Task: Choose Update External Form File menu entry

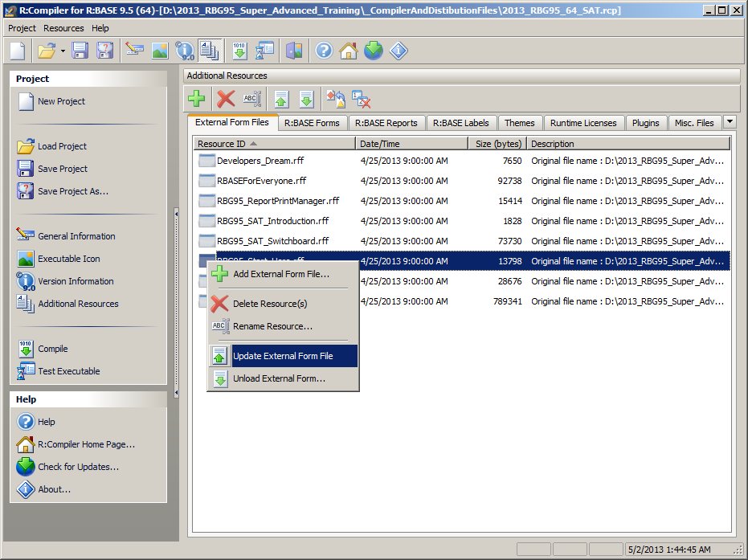Action: coord(283,356)
